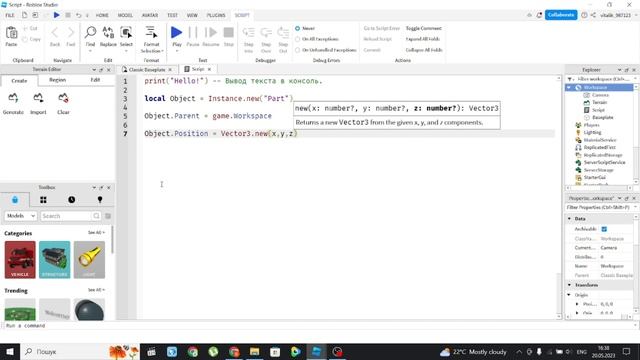The image size is (640, 360).
Task: Click the help question mark icon
Action: [x=584, y=15]
